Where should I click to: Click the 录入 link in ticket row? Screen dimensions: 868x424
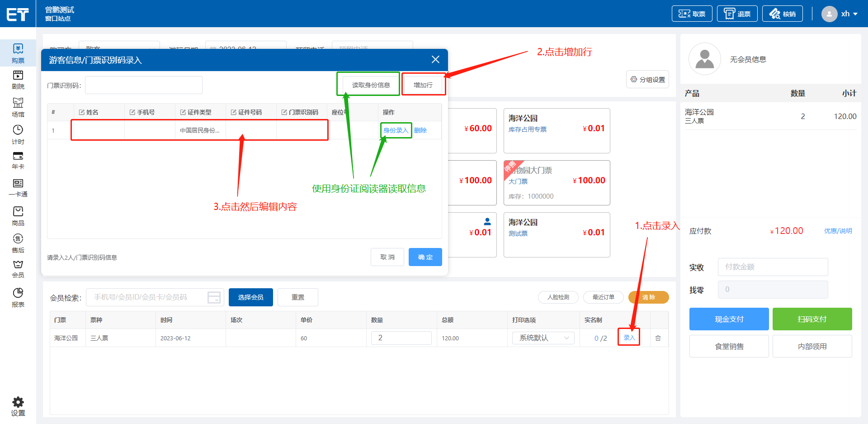(629, 338)
